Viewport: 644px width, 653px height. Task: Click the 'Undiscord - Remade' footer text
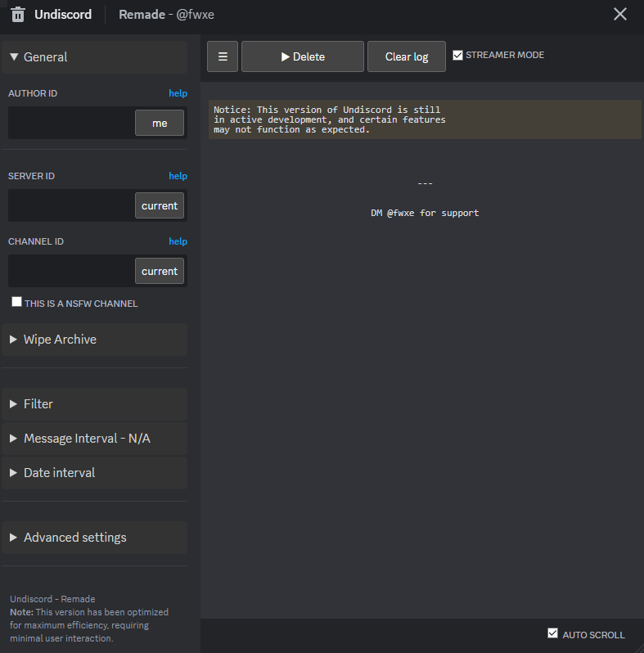pos(52,599)
